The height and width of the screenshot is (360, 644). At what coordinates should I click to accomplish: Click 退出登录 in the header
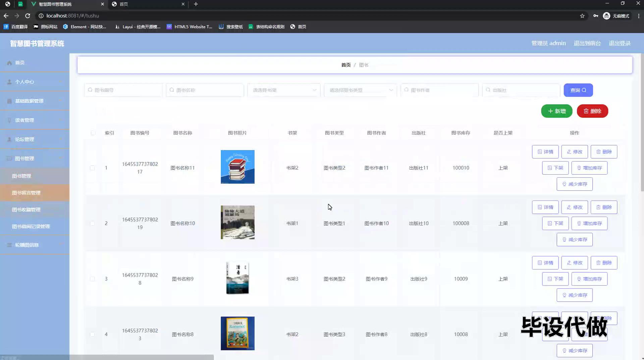pos(620,43)
